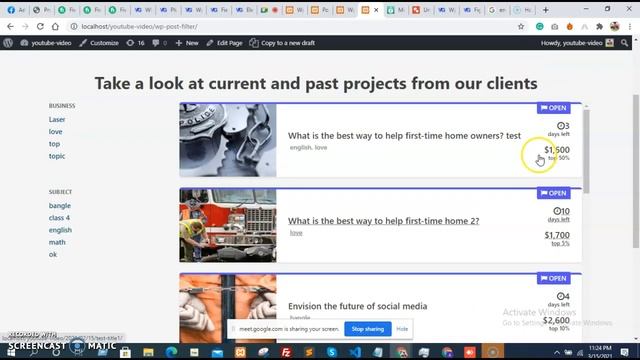Open the admin bar search icon
This screenshot has width=640, height=360.
point(624,43)
